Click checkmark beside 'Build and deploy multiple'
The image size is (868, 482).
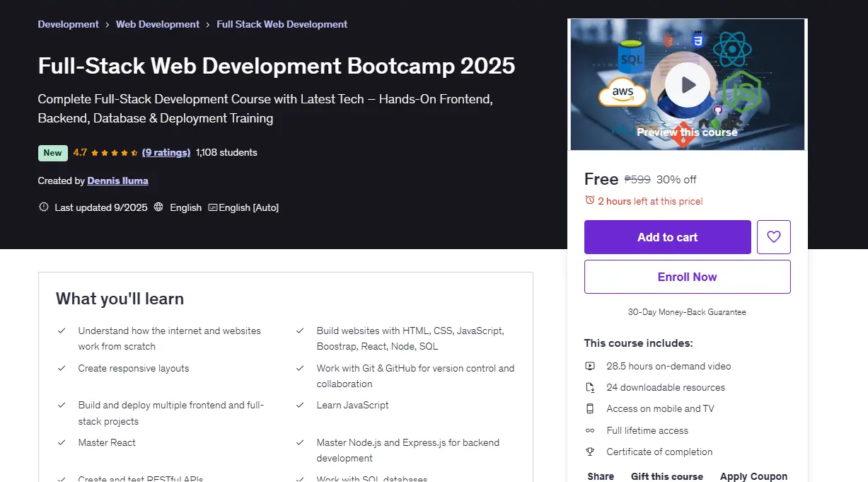[x=62, y=405]
